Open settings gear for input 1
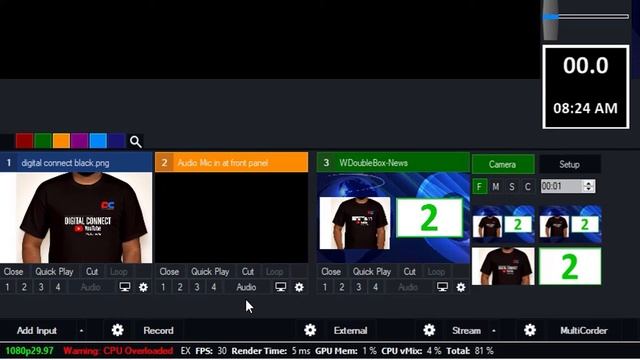The height and width of the screenshot is (360, 640). [x=143, y=287]
